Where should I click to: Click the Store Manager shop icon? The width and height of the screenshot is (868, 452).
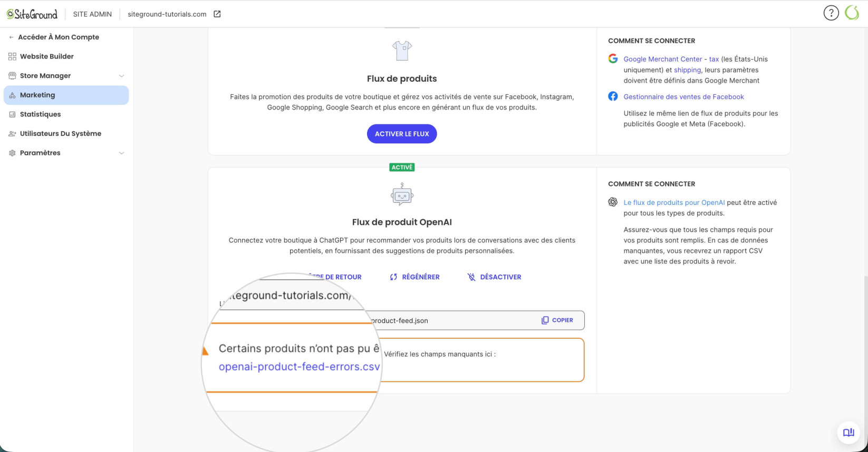[12, 76]
